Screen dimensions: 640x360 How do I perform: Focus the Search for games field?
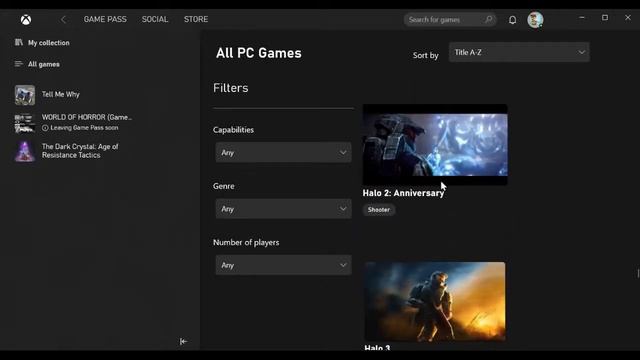450,20
